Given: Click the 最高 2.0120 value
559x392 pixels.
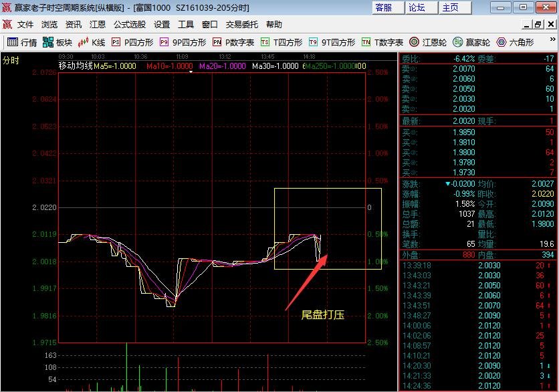Looking at the screenshot, I should tap(542, 213).
